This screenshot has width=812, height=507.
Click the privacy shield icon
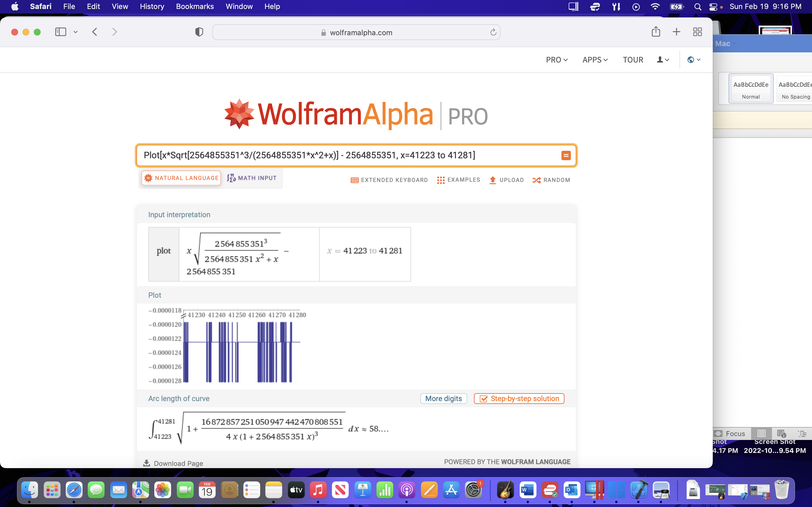click(199, 32)
